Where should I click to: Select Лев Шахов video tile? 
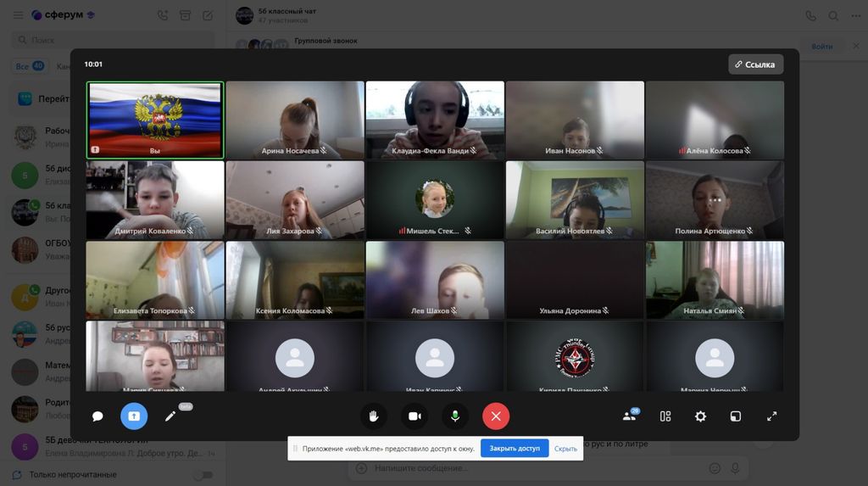pos(435,280)
